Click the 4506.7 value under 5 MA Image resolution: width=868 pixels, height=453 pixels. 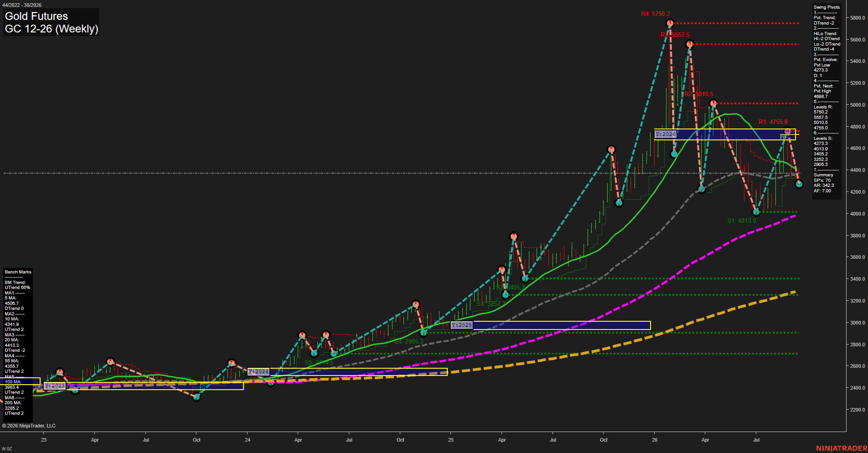12,304
